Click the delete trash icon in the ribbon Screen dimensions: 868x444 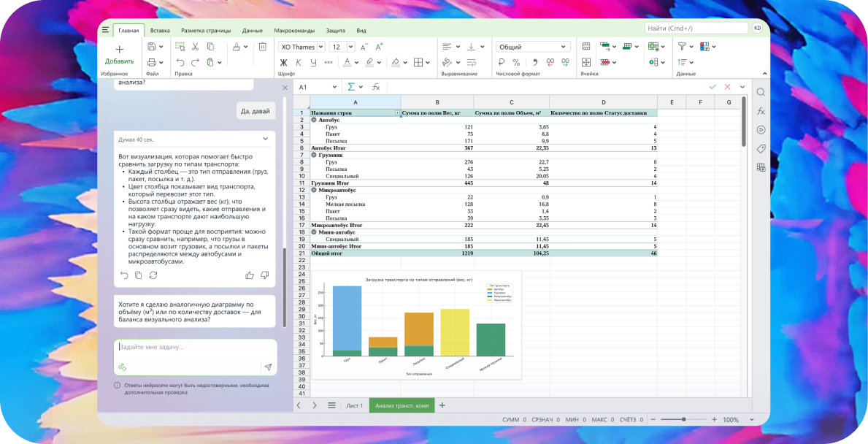pyautogui.click(x=262, y=47)
